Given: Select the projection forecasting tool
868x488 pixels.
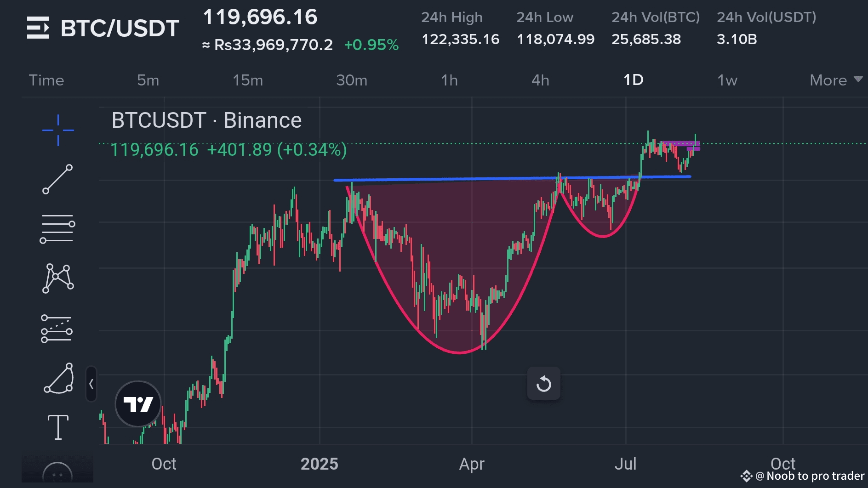Looking at the screenshot, I should [x=57, y=328].
